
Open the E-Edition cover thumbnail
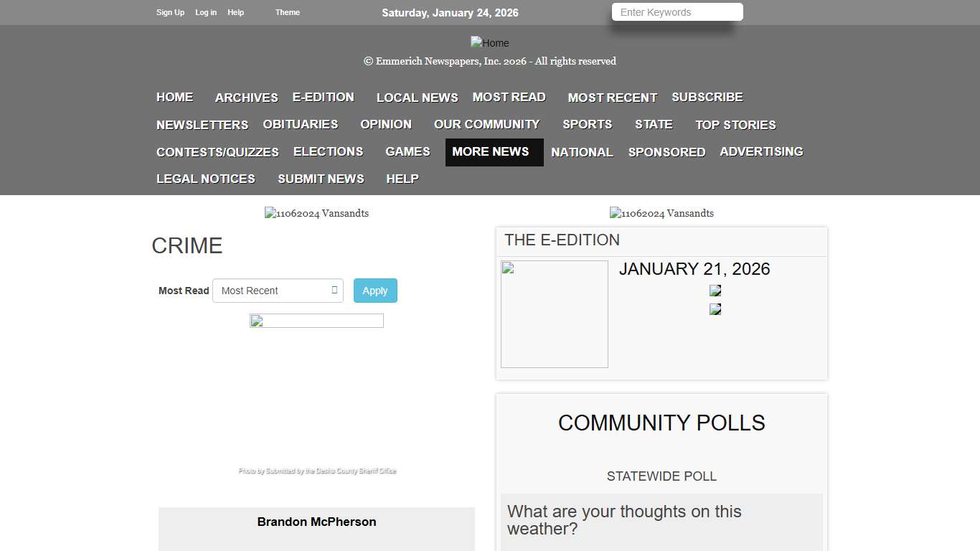(x=554, y=314)
